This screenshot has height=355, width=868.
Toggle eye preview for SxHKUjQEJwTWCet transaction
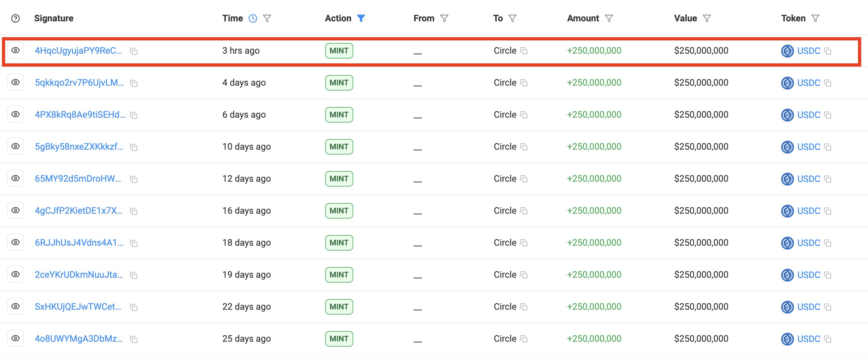click(15, 307)
